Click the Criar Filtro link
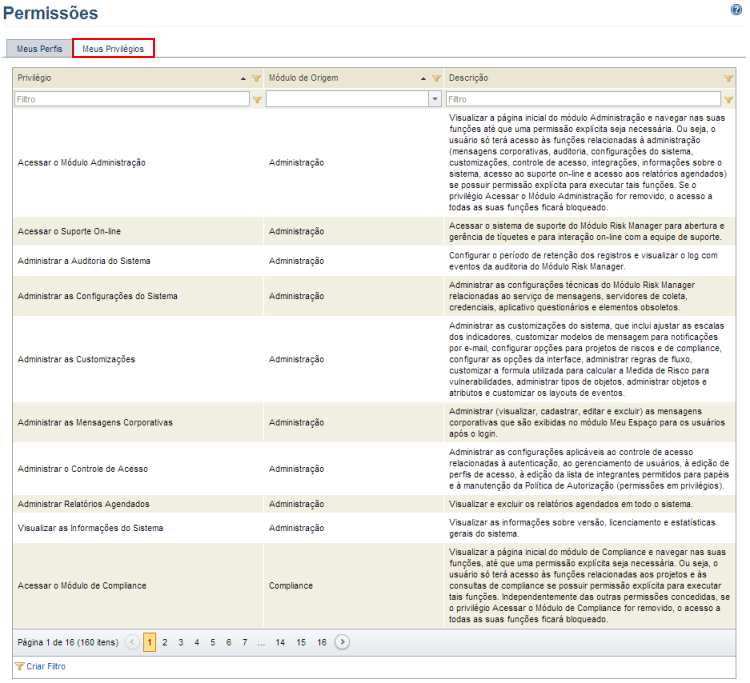 pos(46,666)
